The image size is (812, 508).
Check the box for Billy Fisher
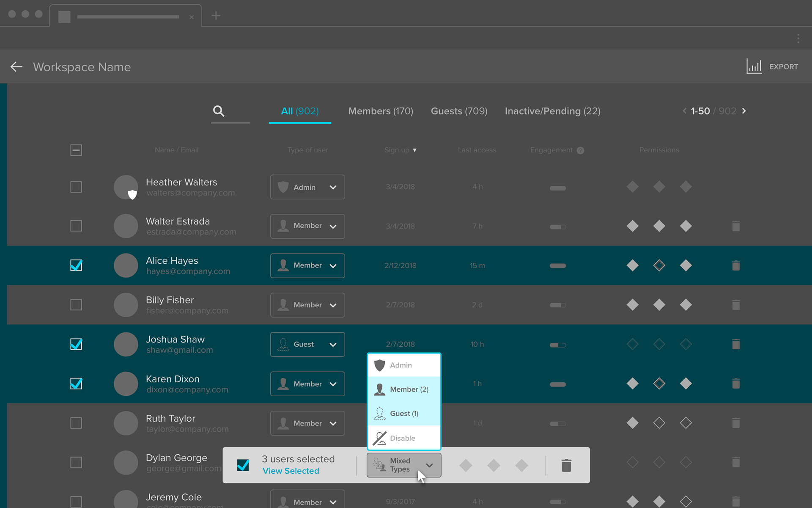(76, 304)
